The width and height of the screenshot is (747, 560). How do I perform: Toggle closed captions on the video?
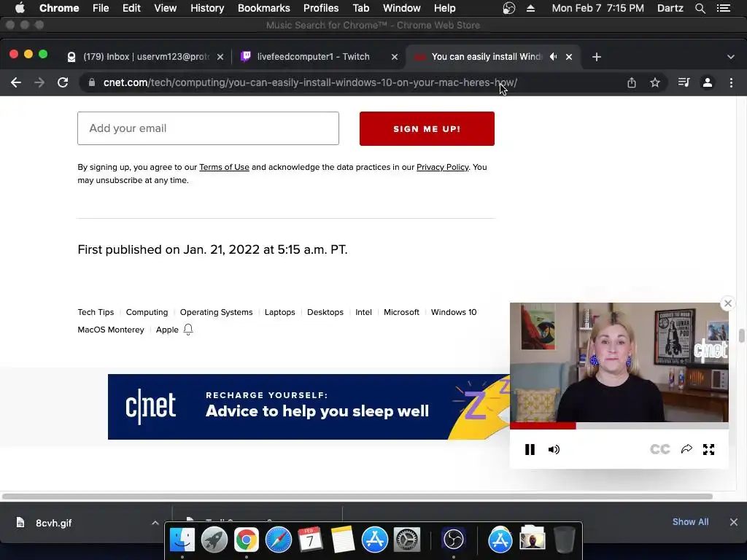point(659,449)
